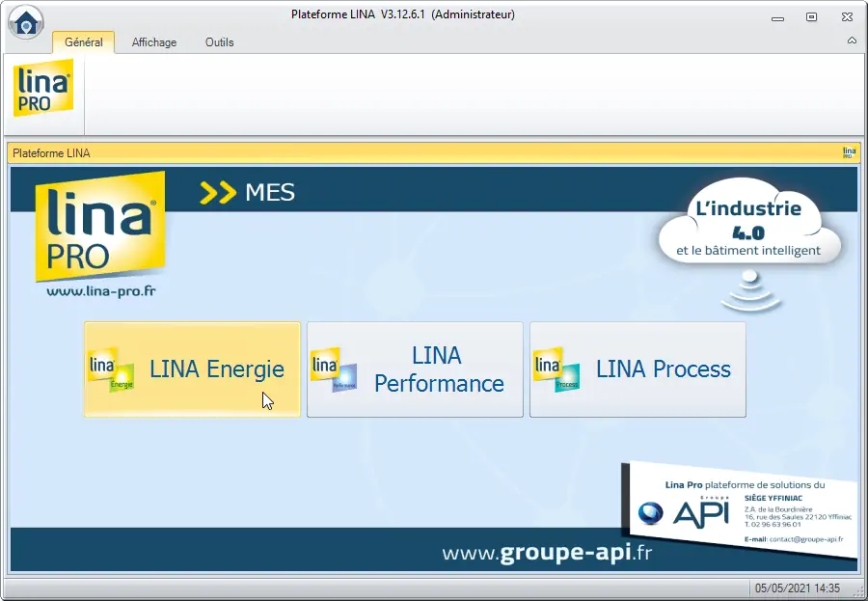Click the www.groupe-api.fr banner link

pos(547,553)
